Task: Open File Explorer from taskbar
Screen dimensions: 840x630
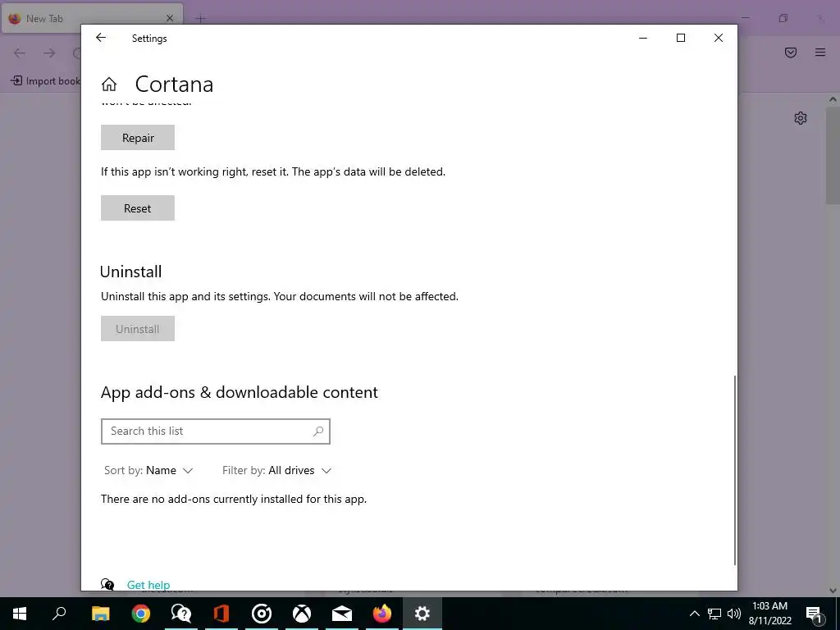Action: pyautogui.click(x=101, y=614)
